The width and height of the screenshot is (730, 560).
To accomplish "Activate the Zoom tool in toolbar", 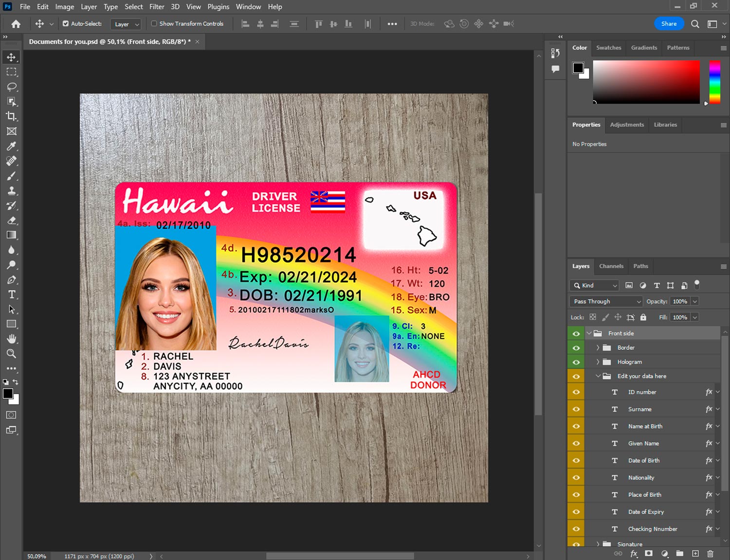I will pyautogui.click(x=11, y=354).
